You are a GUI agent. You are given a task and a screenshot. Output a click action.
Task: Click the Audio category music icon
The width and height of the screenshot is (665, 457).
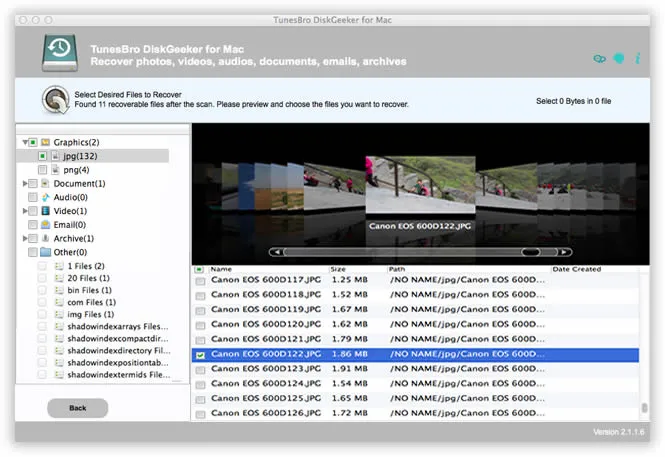pos(45,198)
